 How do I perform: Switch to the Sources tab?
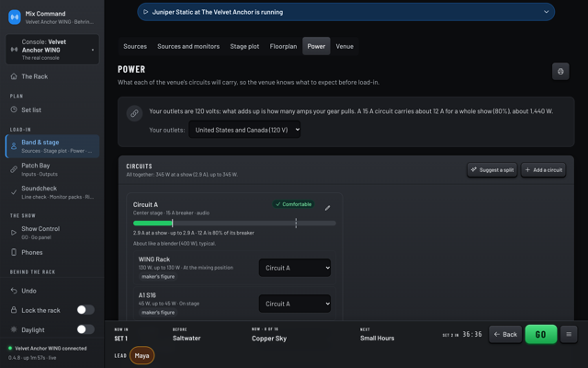135,46
